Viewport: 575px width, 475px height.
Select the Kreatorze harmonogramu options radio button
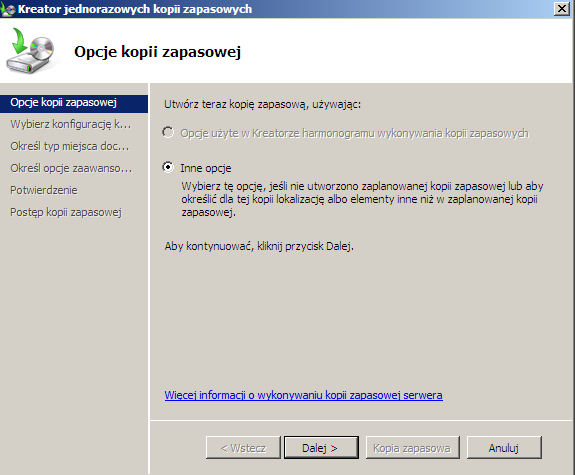tap(168, 132)
